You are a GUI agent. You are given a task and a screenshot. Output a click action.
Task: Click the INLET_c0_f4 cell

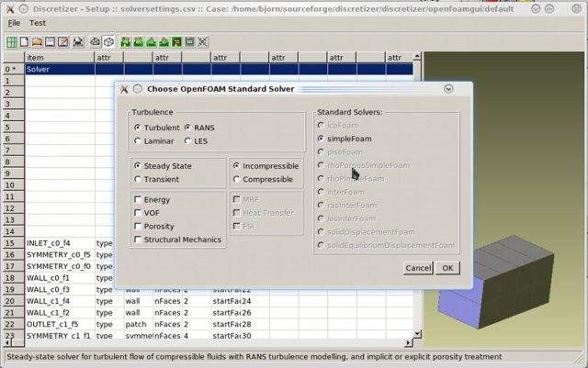(60, 243)
